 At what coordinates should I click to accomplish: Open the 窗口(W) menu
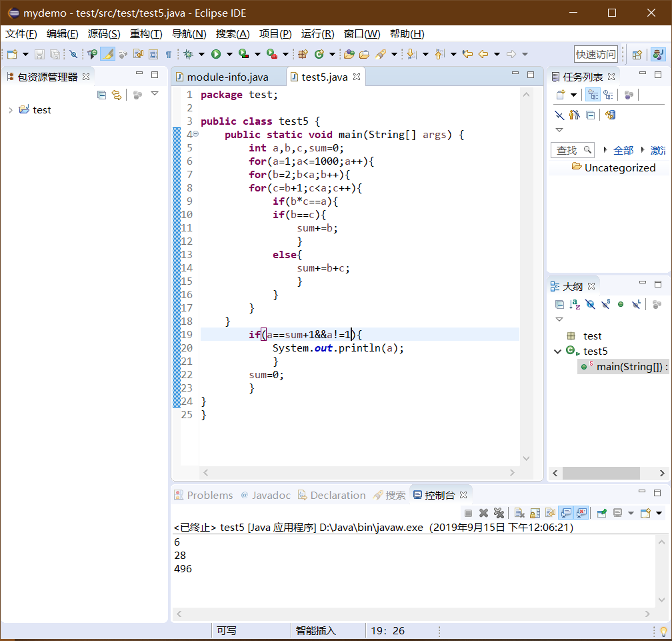(x=362, y=34)
